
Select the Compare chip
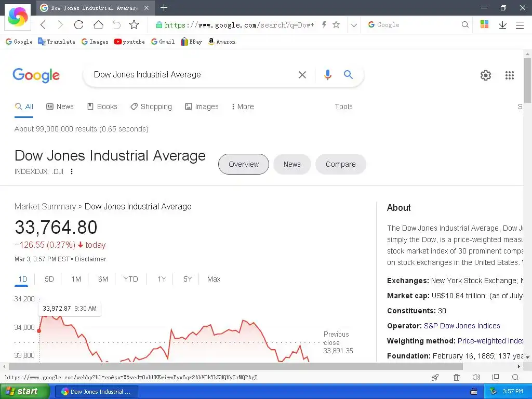tap(341, 164)
